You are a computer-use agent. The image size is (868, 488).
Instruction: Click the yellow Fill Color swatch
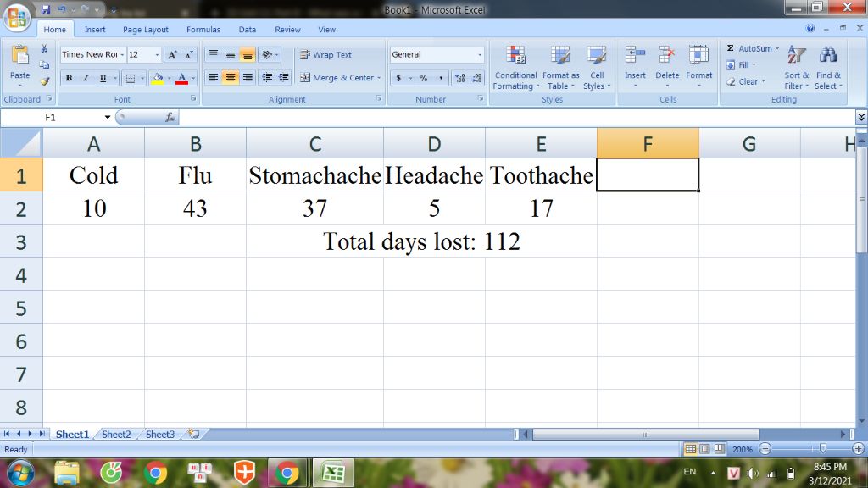pos(157,78)
